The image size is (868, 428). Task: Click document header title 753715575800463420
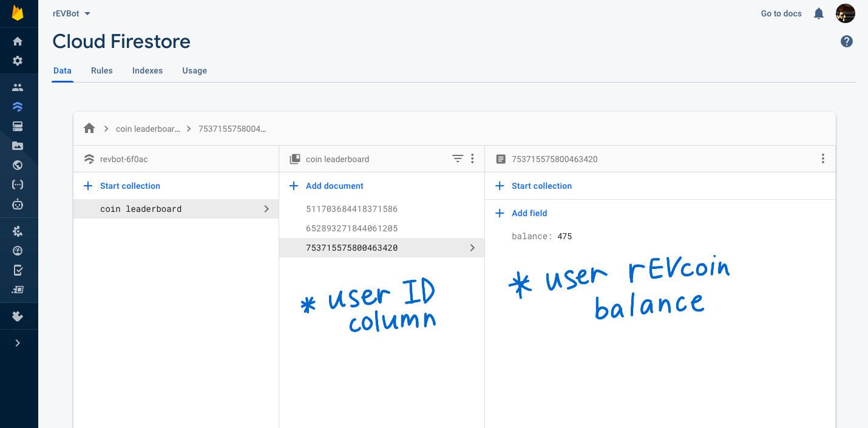pos(555,159)
